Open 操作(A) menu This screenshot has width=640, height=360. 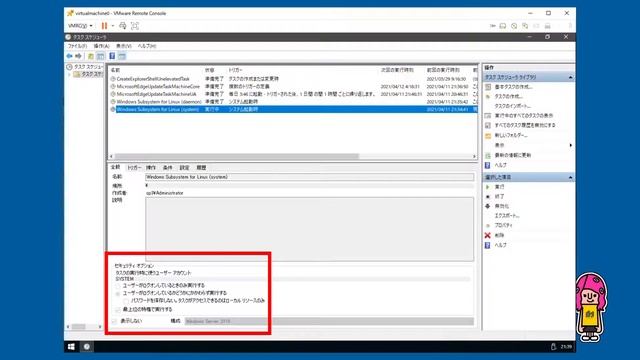point(101,46)
